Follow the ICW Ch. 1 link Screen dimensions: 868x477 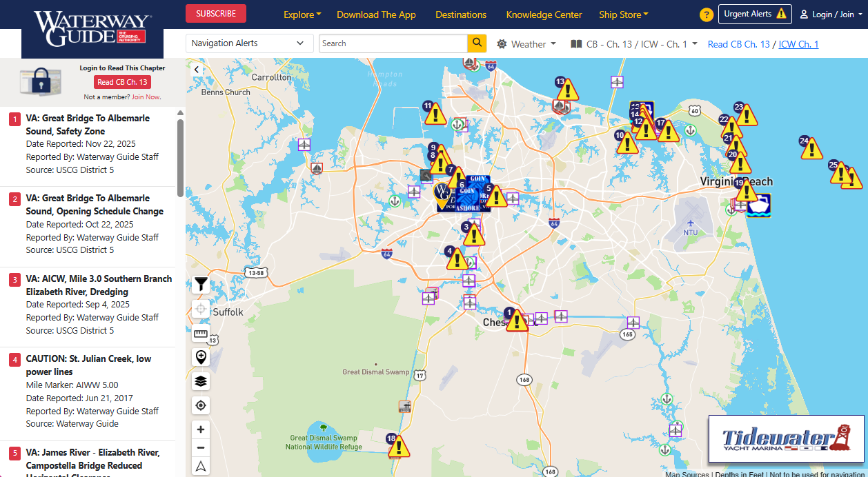[798, 44]
